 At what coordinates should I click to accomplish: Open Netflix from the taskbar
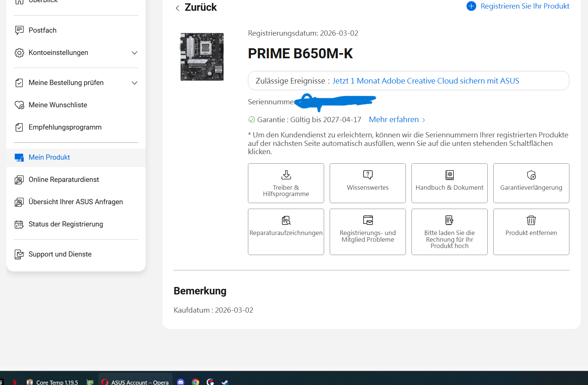pyautogui.click(x=15, y=382)
